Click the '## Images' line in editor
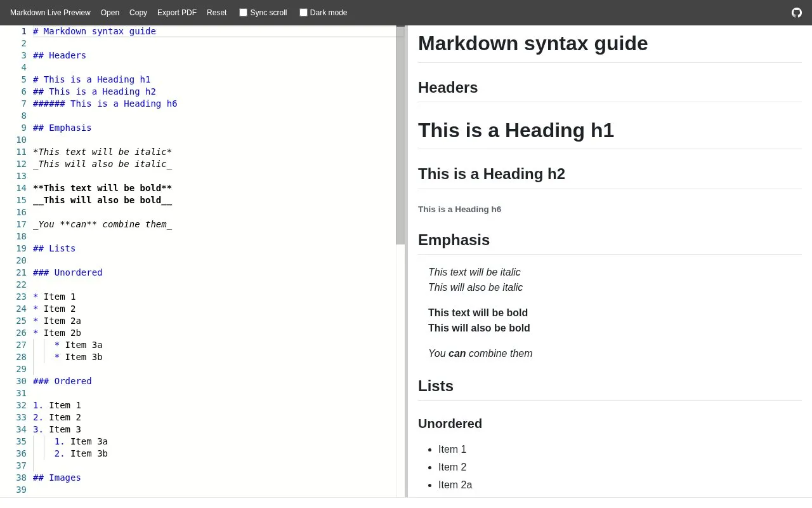Screen dimensions: 812x508 [57, 478]
